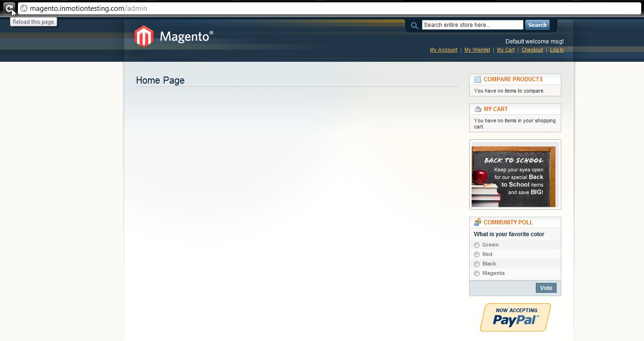Open the Checkout link

tap(532, 50)
